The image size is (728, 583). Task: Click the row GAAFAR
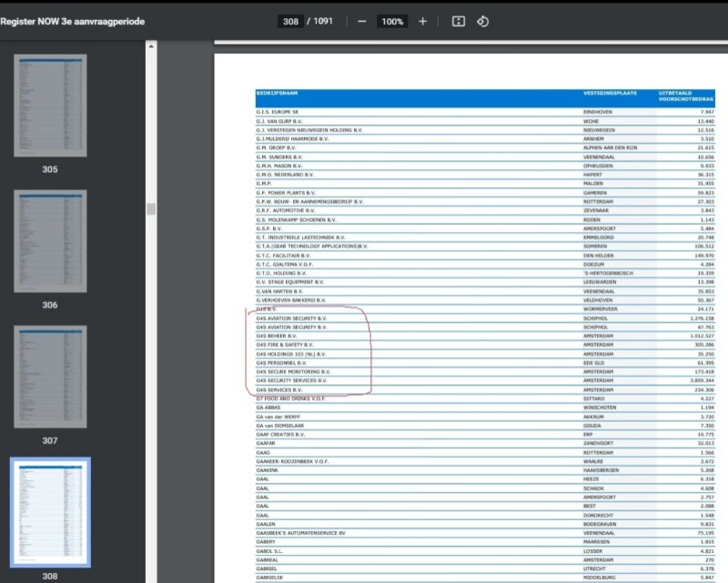(485, 443)
